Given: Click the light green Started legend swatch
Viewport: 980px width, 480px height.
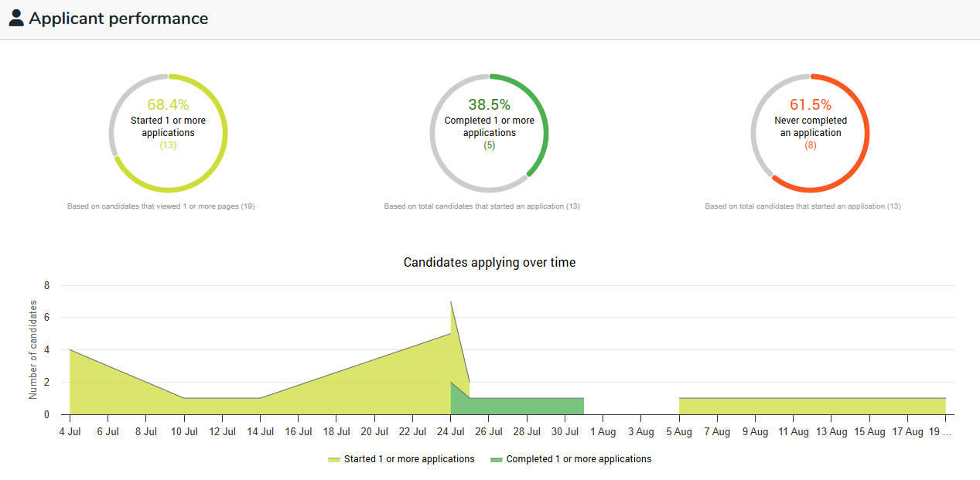Looking at the screenshot, I should coord(334,460).
